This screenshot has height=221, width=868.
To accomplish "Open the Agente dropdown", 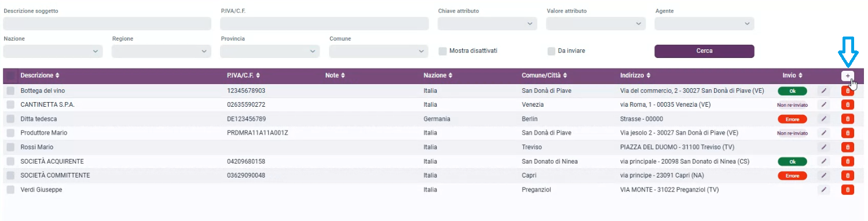I will pos(704,24).
